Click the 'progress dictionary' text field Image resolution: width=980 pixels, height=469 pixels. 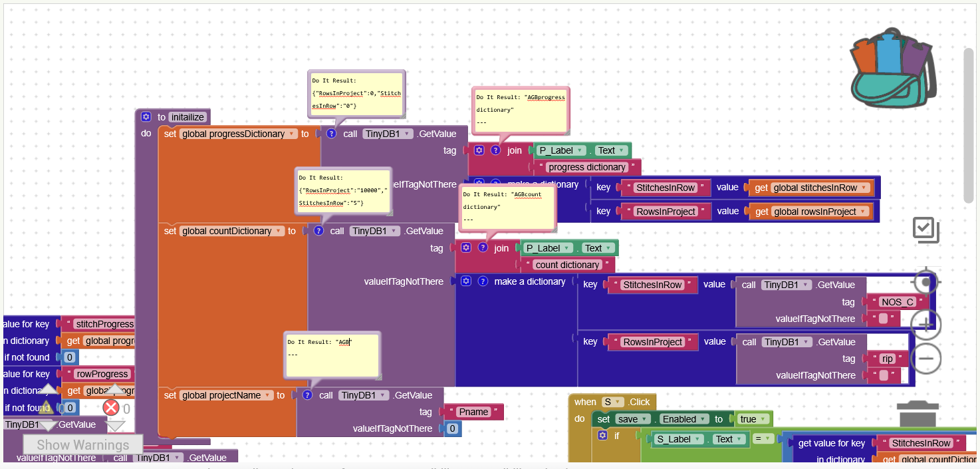pyautogui.click(x=587, y=167)
